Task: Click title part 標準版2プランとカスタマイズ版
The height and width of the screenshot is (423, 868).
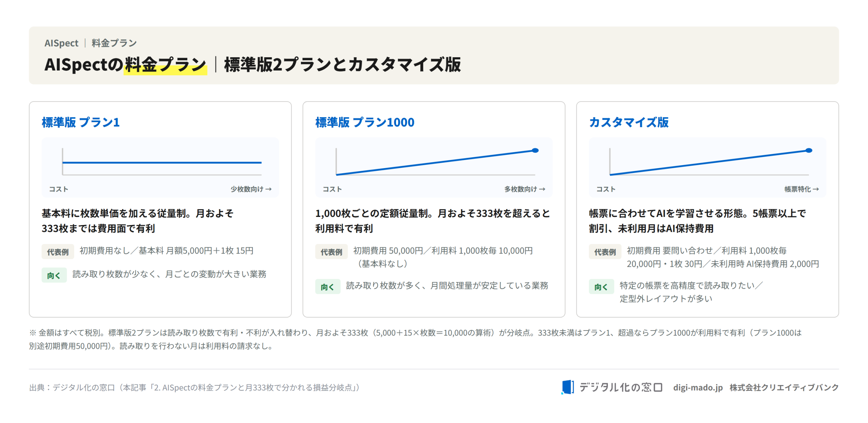Action: [342, 64]
